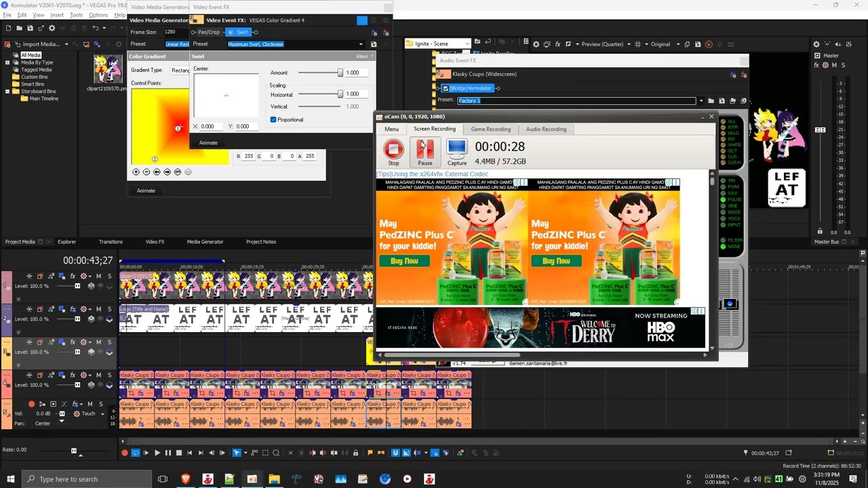Toggle the Proportional checkbox in Swirl

(273, 120)
